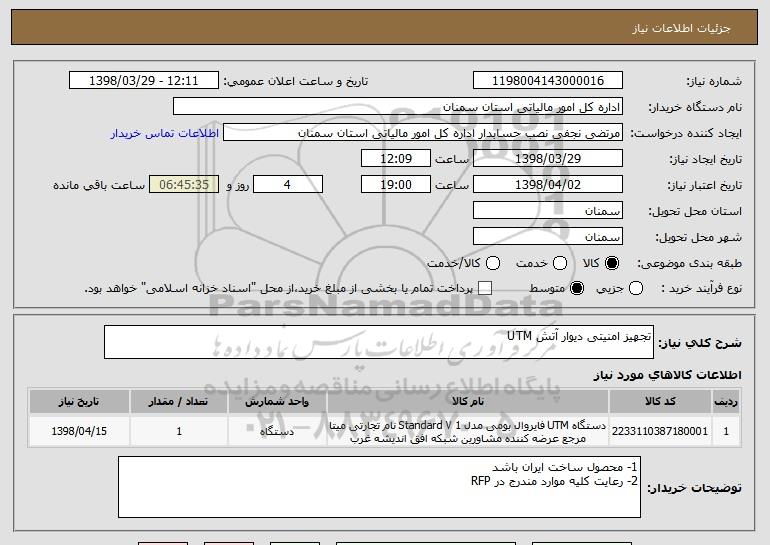This screenshot has height=545, width=770.
Task: Select the کالا/خدمت radio button
Action: point(493,263)
